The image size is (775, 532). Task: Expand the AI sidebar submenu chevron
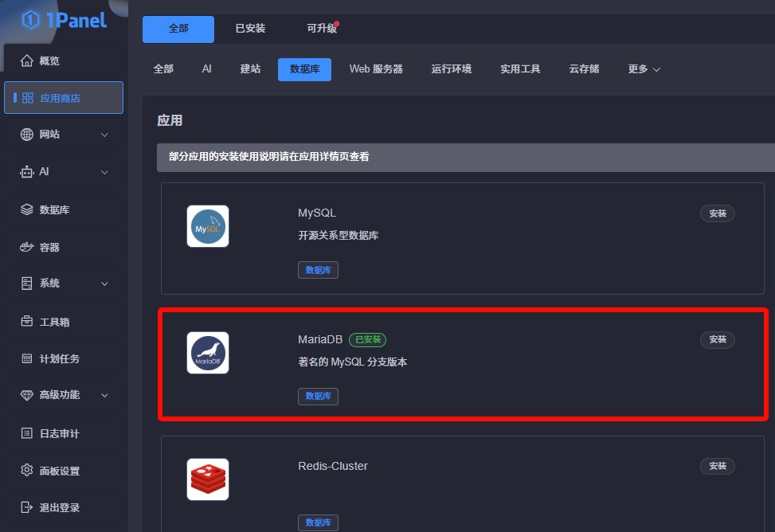(x=104, y=172)
